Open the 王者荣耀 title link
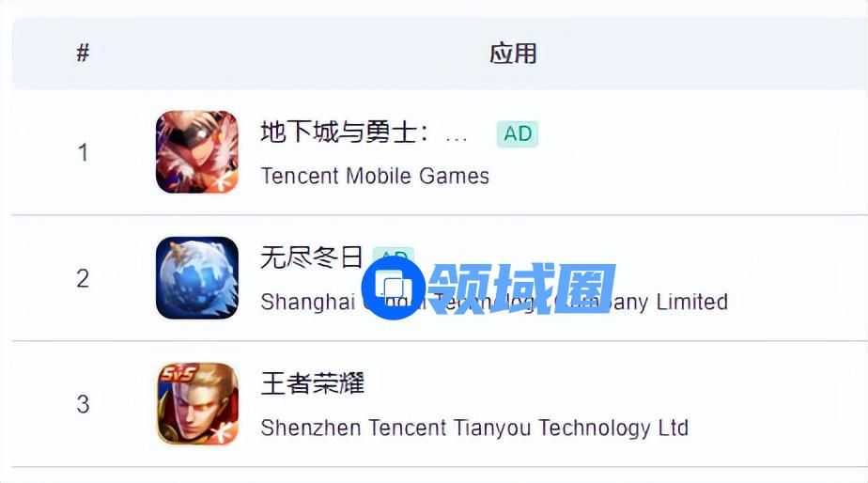 click(313, 383)
